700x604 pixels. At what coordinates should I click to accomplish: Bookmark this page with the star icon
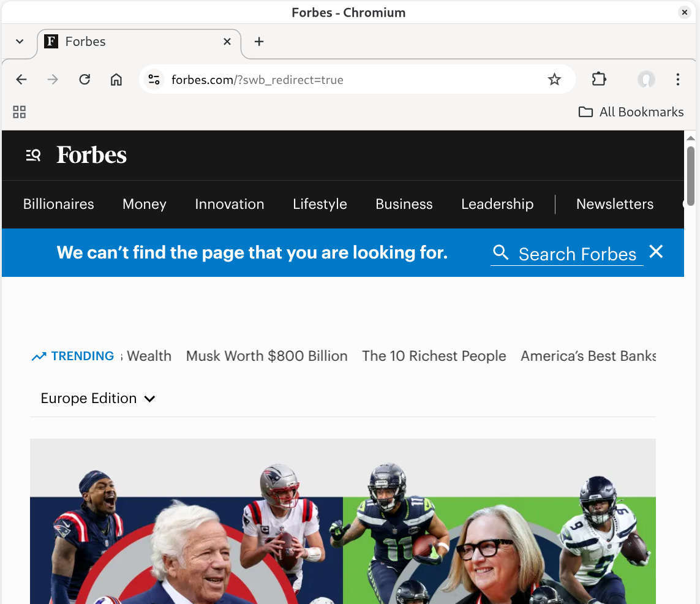[554, 79]
